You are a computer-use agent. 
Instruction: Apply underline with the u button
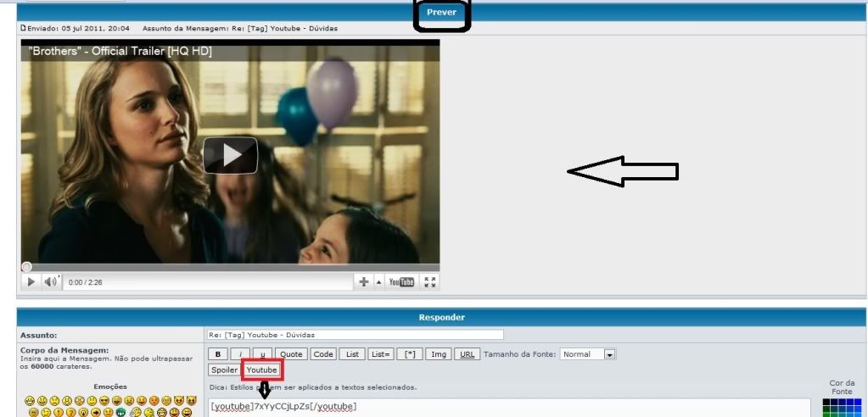point(262,354)
